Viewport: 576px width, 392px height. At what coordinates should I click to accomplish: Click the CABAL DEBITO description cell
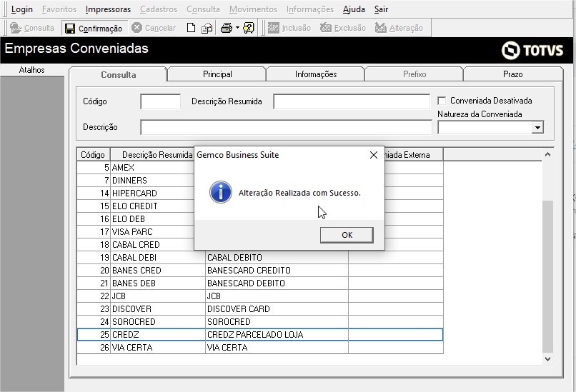point(277,258)
